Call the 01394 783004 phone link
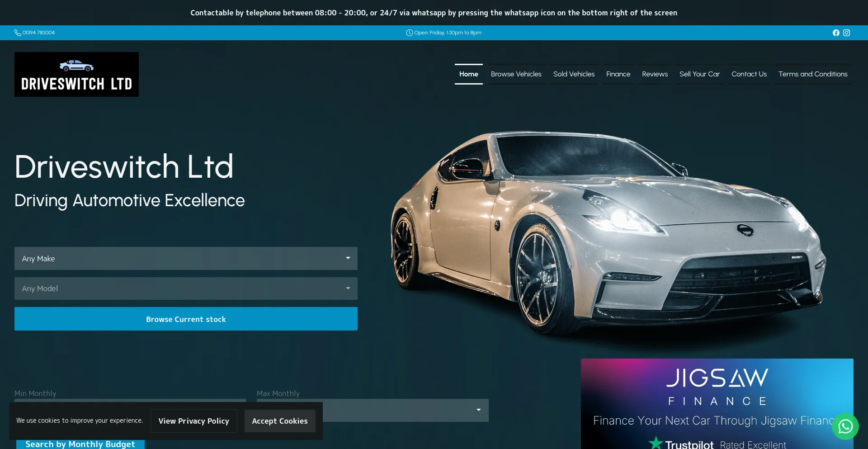 (38, 33)
